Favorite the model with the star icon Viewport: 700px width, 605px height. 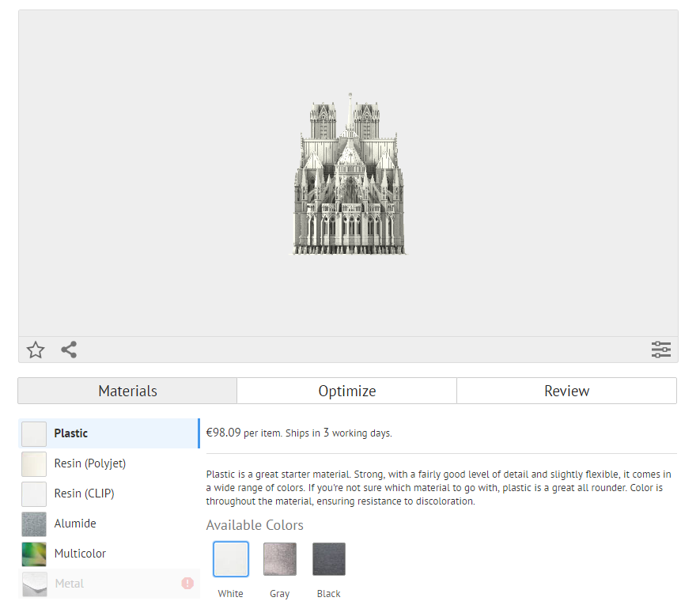pyautogui.click(x=36, y=350)
